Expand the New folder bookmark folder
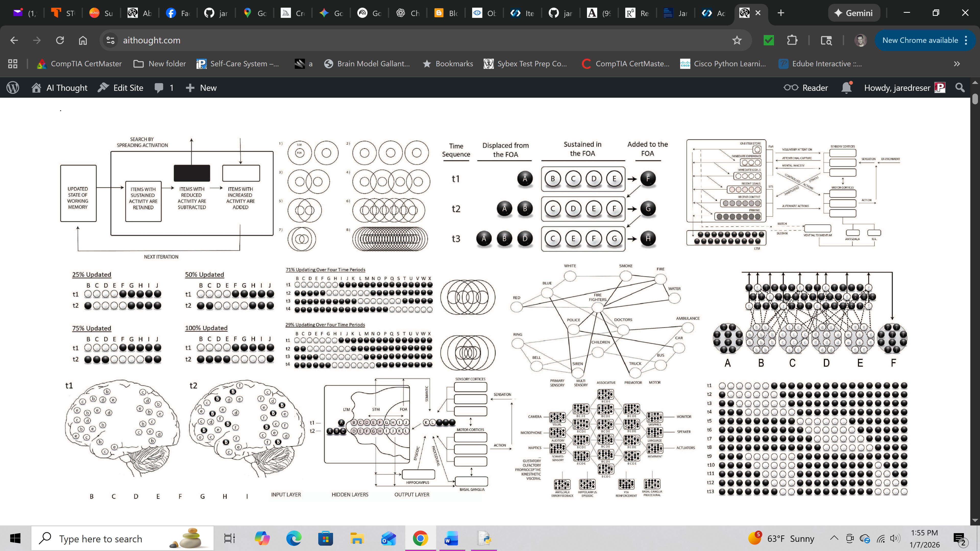Image resolution: width=980 pixels, height=551 pixels. click(x=160, y=64)
